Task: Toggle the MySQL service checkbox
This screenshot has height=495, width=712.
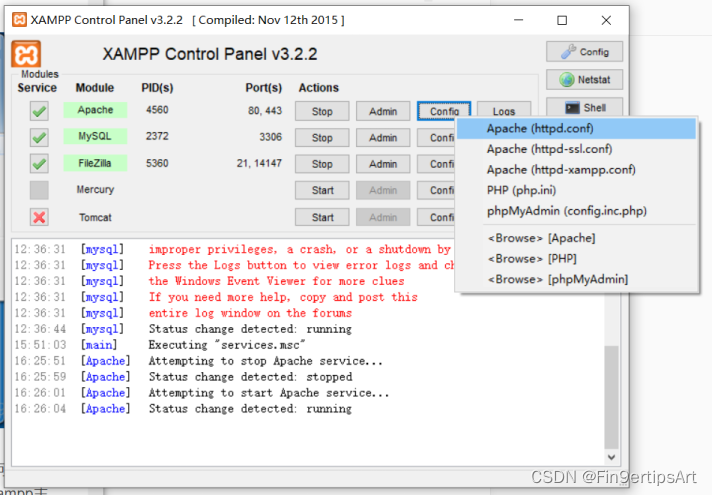Action: (39, 137)
